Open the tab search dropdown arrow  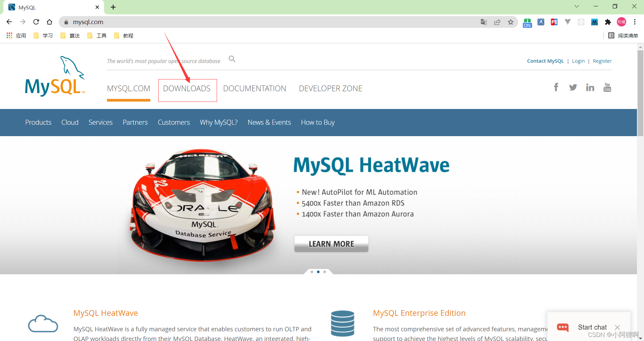pyautogui.click(x=577, y=6)
